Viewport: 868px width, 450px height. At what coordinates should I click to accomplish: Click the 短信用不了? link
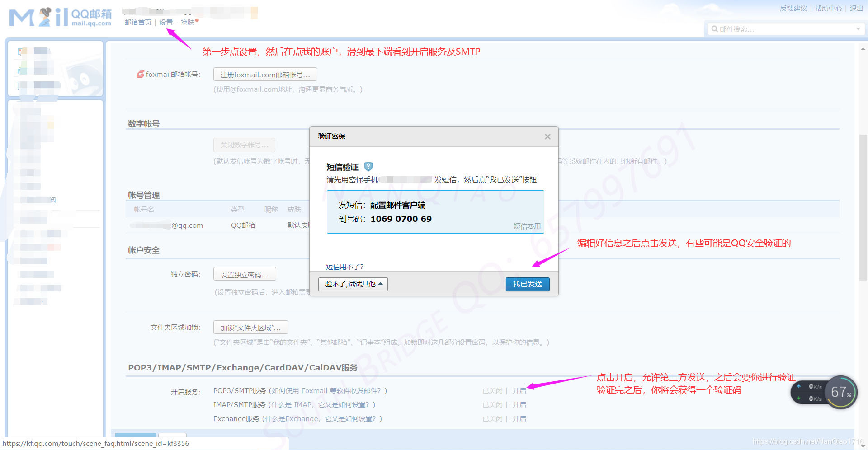[344, 267]
